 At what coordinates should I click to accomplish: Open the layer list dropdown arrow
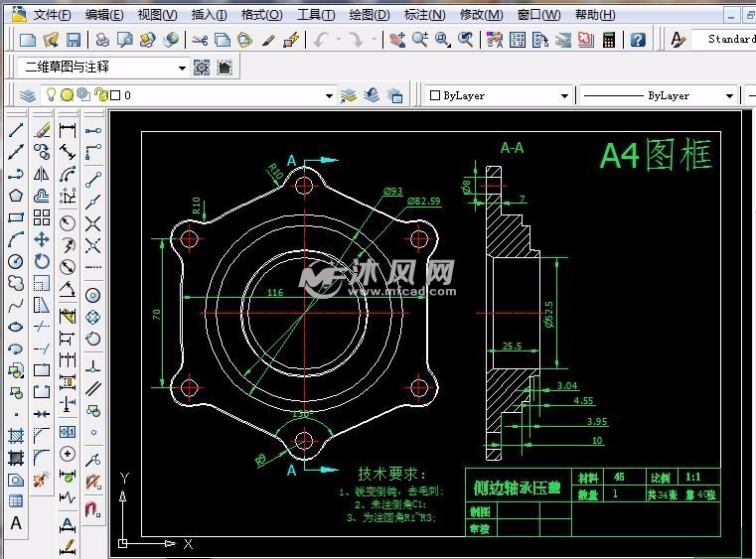tap(330, 96)
